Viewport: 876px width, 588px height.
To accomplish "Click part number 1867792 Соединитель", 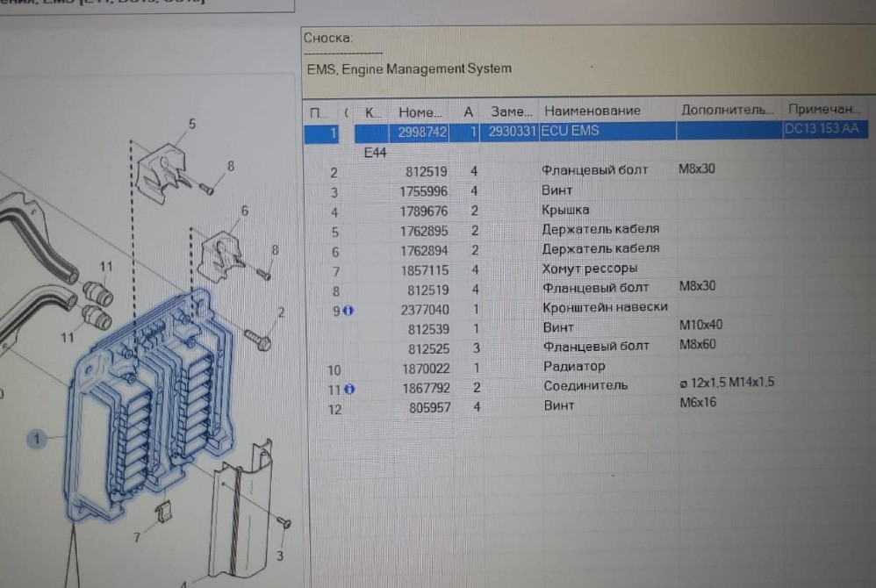I will point(424,386).
